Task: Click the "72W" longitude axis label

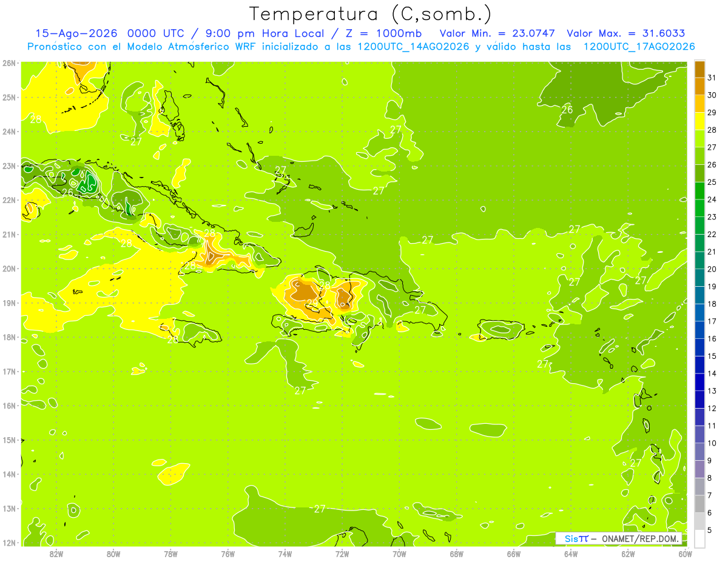Action: pyautogui.click(x=342, y=554)
